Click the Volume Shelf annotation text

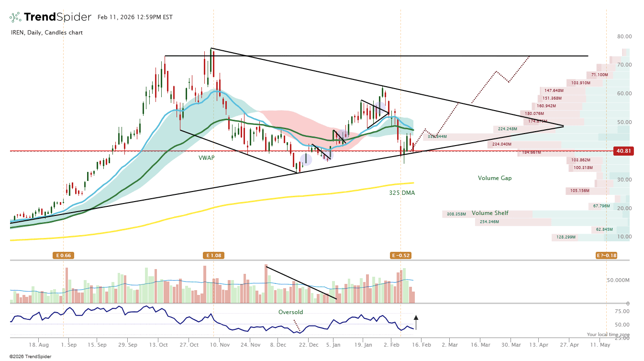[490, 213]
